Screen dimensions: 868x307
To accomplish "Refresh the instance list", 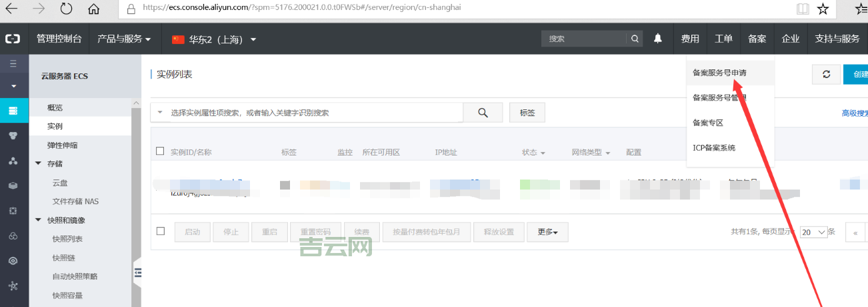I will [826, 75].
